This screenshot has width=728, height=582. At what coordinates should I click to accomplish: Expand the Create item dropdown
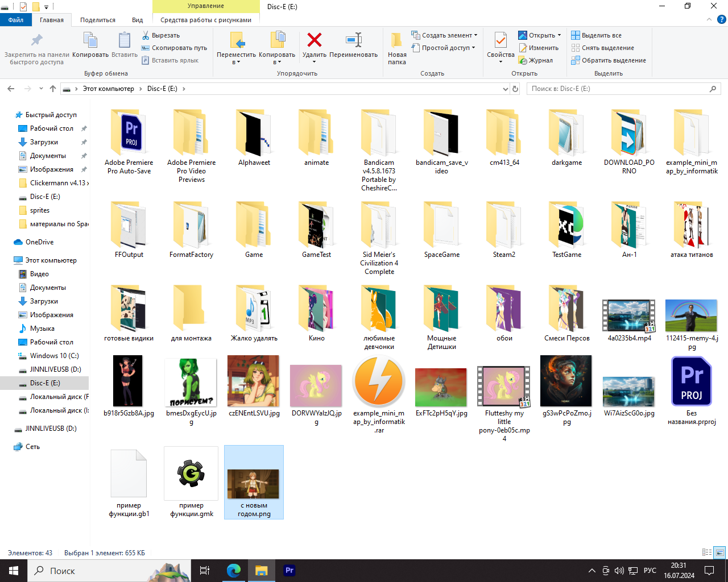(x=444, y=35)
